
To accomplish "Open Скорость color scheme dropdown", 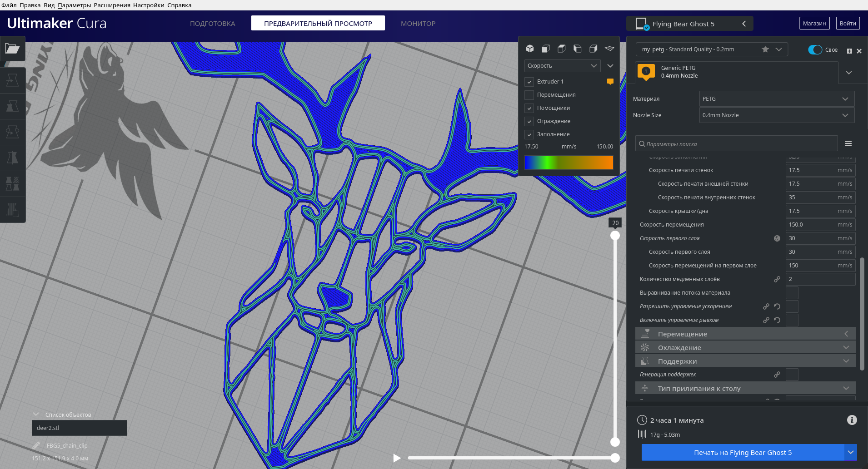I will 562,66.
